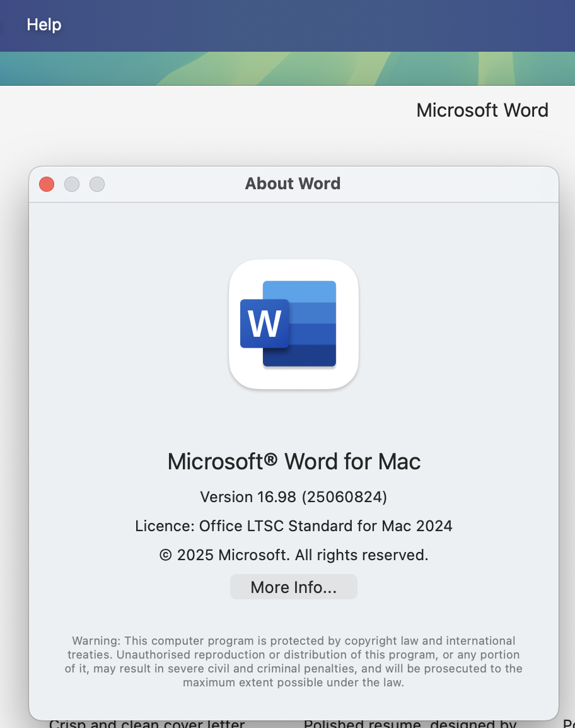
Task: Click the Microsoft Word window title behind dialog
Action: (x=482, y=110)
